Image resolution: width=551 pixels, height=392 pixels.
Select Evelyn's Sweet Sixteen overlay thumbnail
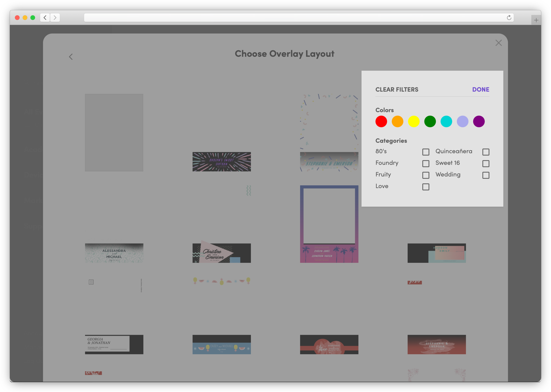point(222,162)
